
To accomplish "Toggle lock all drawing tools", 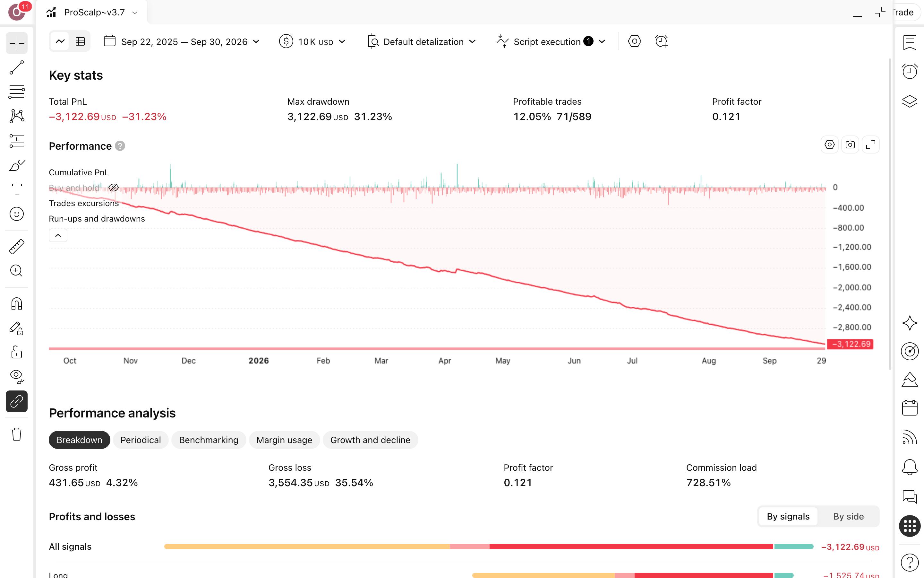I will click(17, 352).
